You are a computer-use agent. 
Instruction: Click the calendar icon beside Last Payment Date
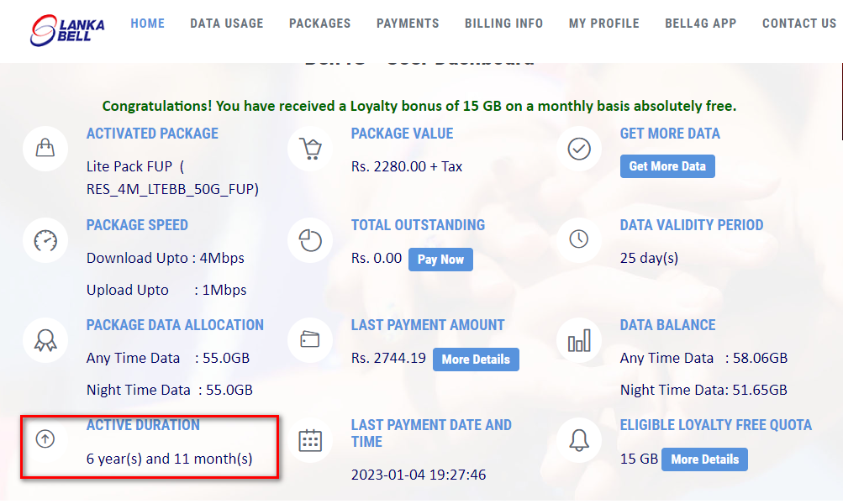(x=310, y=440)
